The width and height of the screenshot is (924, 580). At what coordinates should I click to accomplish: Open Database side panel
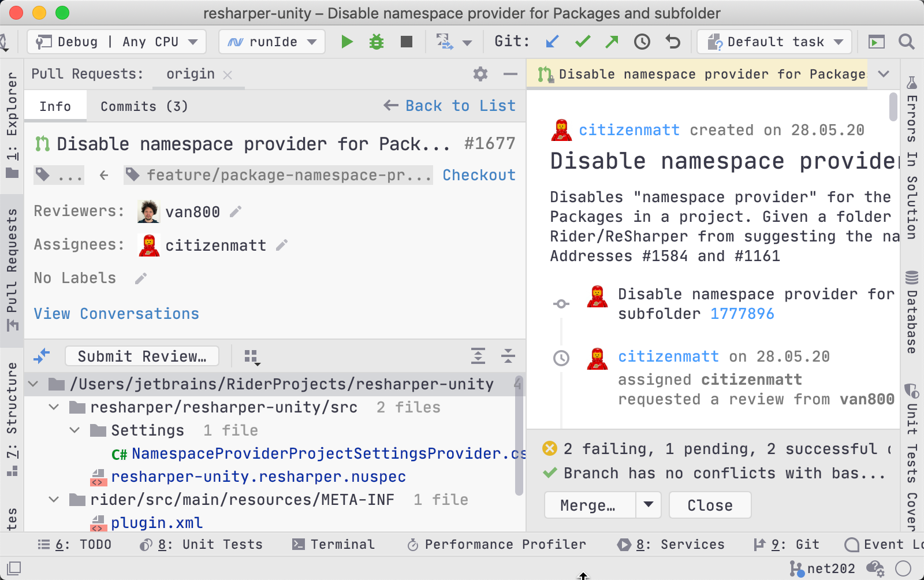coord(912,312)
